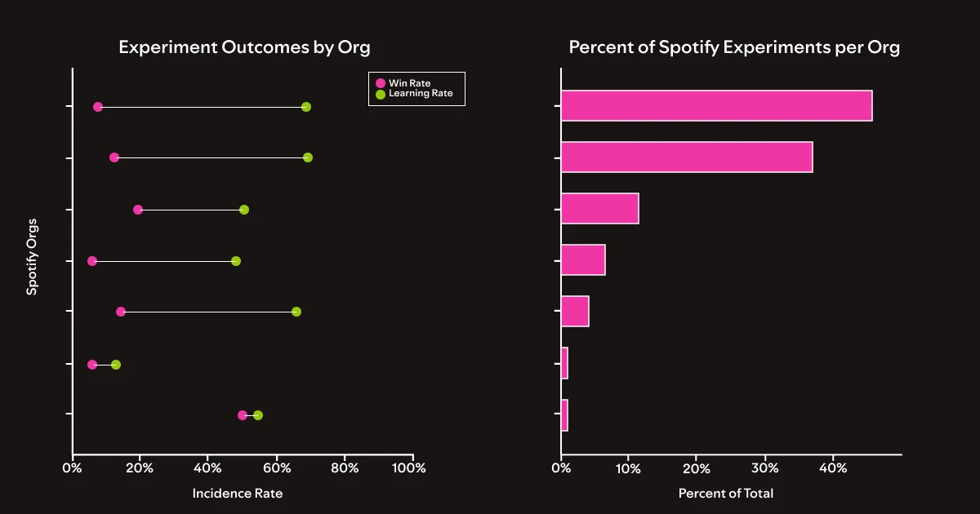This screenshot has height=514, width=980.
Task: Click the pink dot in the top row
Action: pos(98,107)
